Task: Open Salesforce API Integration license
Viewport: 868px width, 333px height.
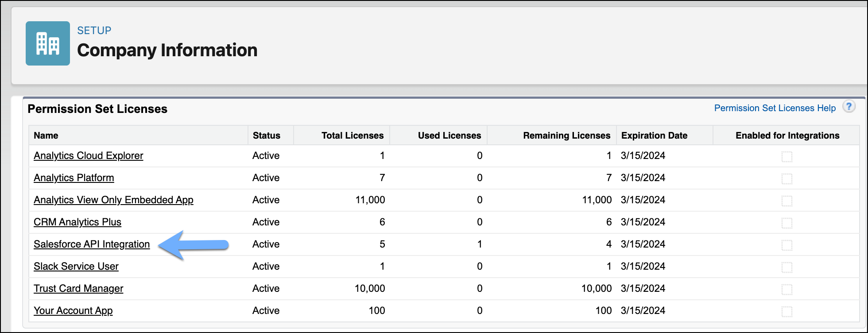Action: coord(92,244)
